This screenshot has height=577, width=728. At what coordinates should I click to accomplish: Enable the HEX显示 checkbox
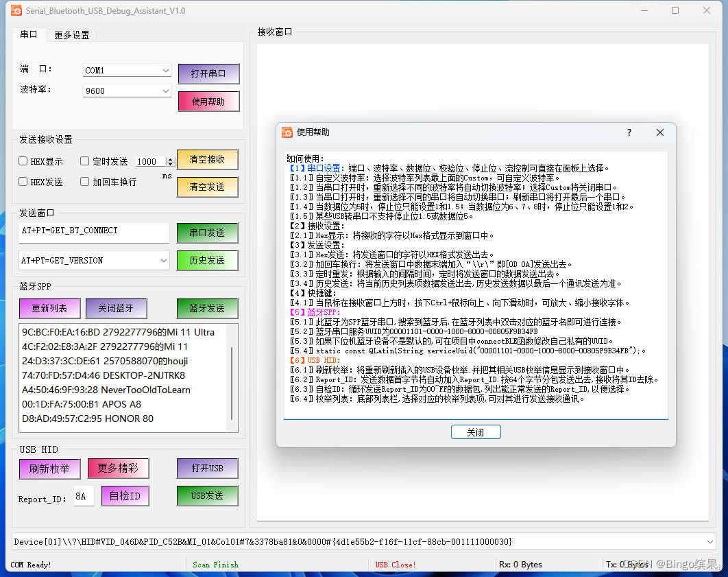(x=23, y=161)
